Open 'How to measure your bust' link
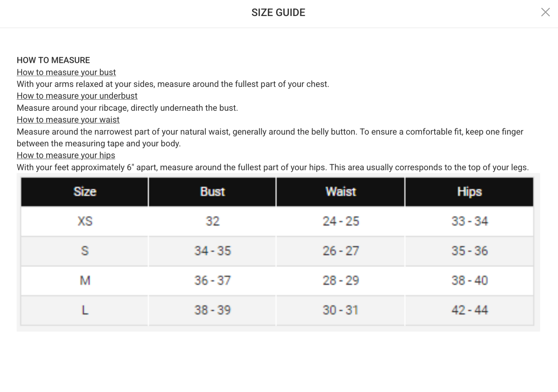 click(66, 72)
